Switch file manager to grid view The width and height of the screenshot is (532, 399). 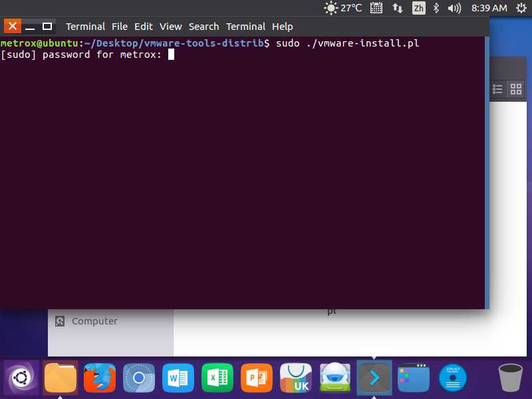[x=515, y=89]
